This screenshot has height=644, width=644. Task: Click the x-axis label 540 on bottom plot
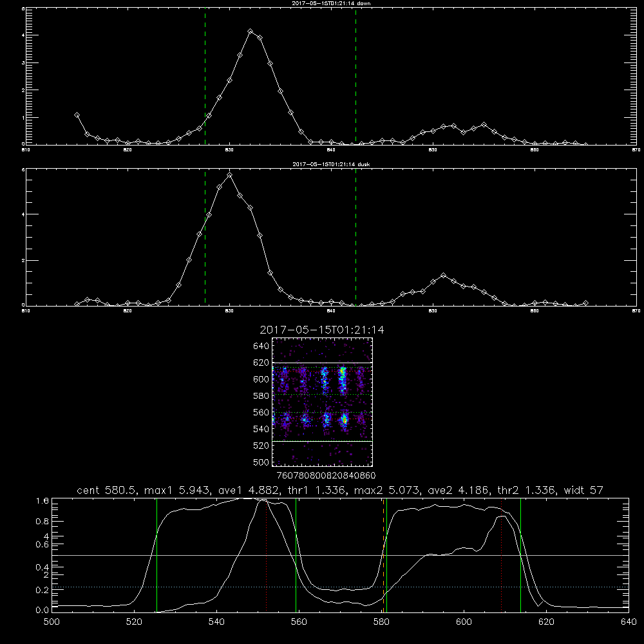[x=216, y=622]
